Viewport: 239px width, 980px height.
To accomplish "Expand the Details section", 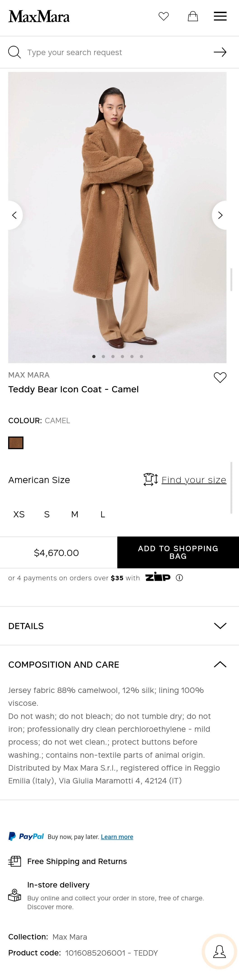I will [220, 626].
